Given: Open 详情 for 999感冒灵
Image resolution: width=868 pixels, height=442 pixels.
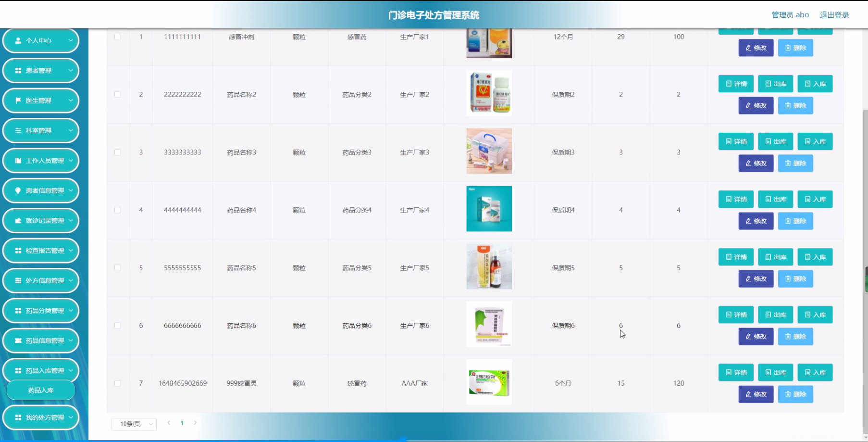Looking at the screenshot, I should pos(736,372).
